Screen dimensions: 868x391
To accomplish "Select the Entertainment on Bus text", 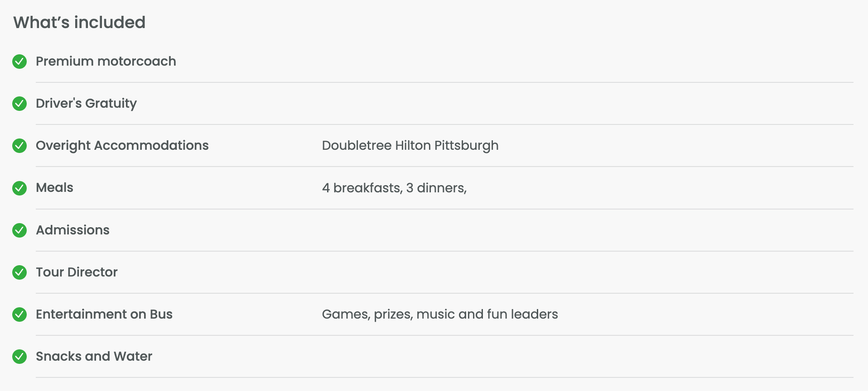I will point(104,314).
